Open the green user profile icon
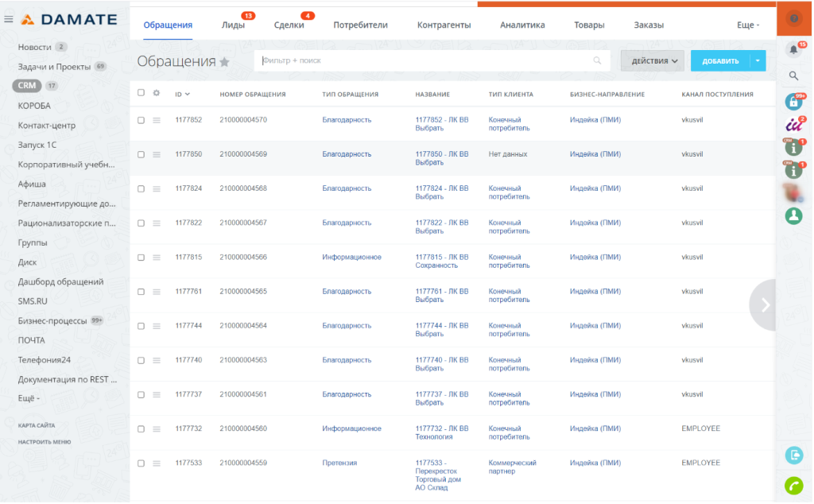Screen dimensions: 814x504 pyautogui.click(x=794, y=215)
